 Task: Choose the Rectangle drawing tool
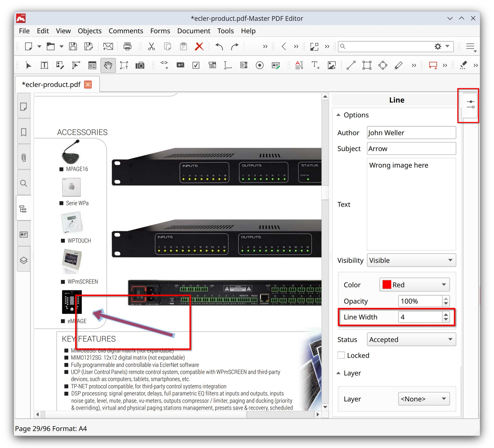tap(367, 65)
